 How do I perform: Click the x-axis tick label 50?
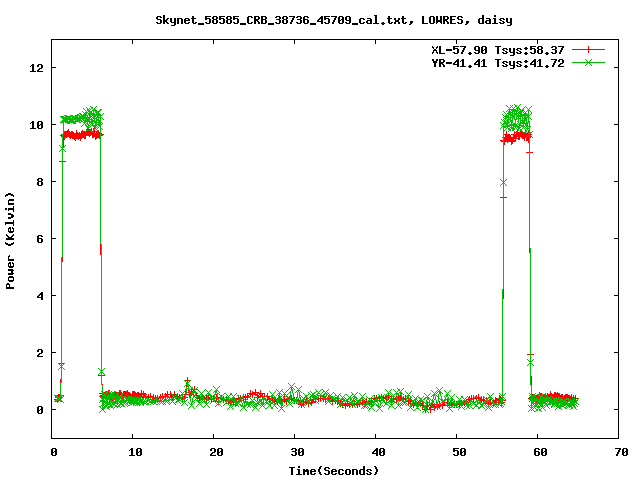(459, 452)
